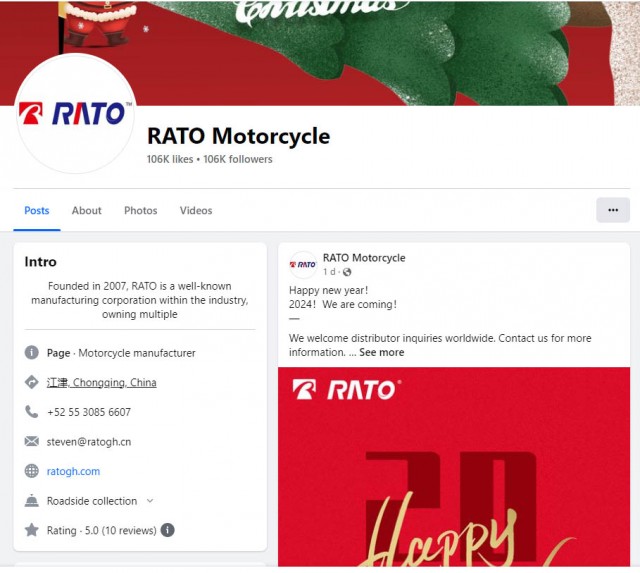
Task: Click the Happy new year! post text
Action: 329,290
